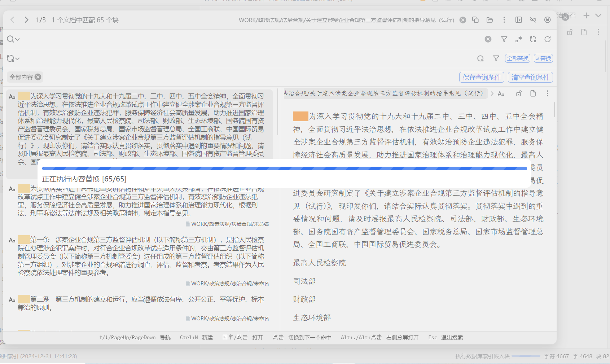Toggle the preview layout panel icon

coord(518,20)
